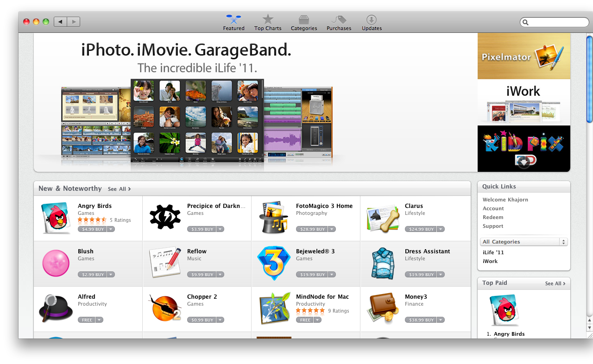Open the Account quick link
Viewport: 593px width, 364px height.
[x=493, y=208]
